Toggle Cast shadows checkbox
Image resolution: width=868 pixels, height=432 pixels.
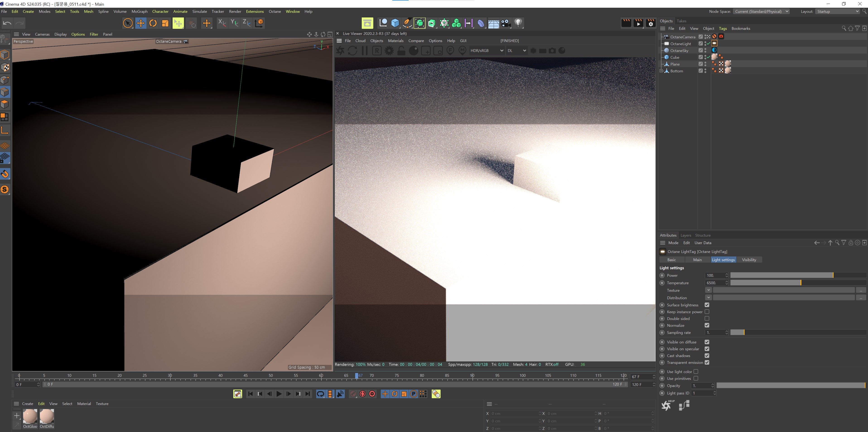[707, 356]
